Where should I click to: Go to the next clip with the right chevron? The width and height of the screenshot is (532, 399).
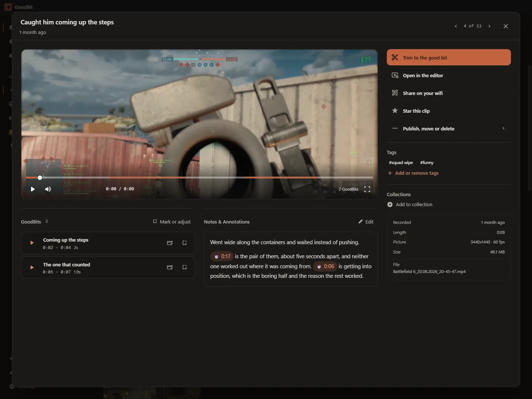point(490,26)
